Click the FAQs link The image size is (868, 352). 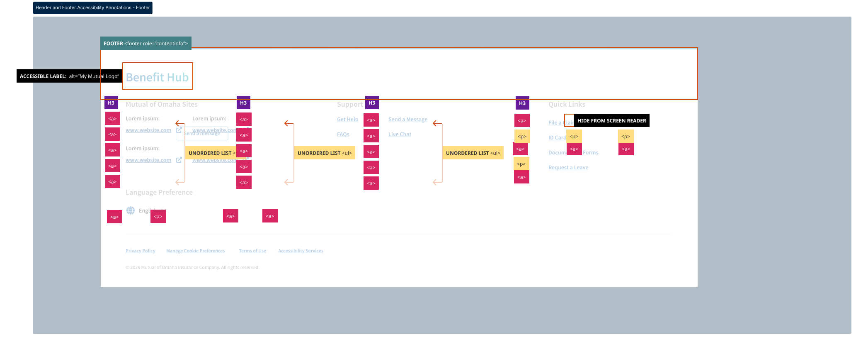point(343,134)
